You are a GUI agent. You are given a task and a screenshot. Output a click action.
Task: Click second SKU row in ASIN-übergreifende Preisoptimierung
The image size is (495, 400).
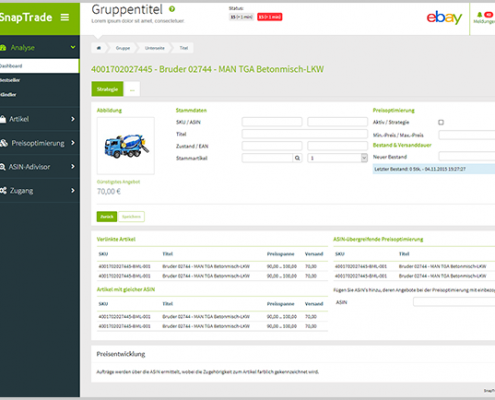(x=414, y=276)
